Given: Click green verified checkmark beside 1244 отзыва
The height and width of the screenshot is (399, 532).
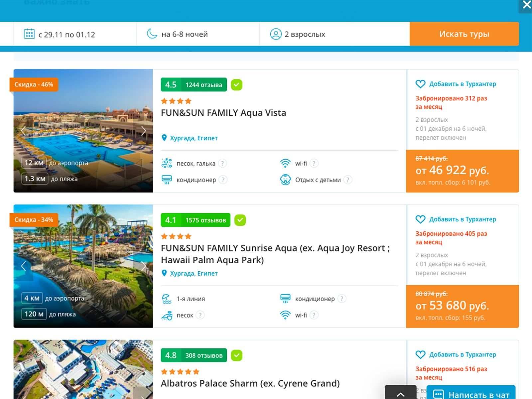Looking at the screenshot, I should coord(237,85).
